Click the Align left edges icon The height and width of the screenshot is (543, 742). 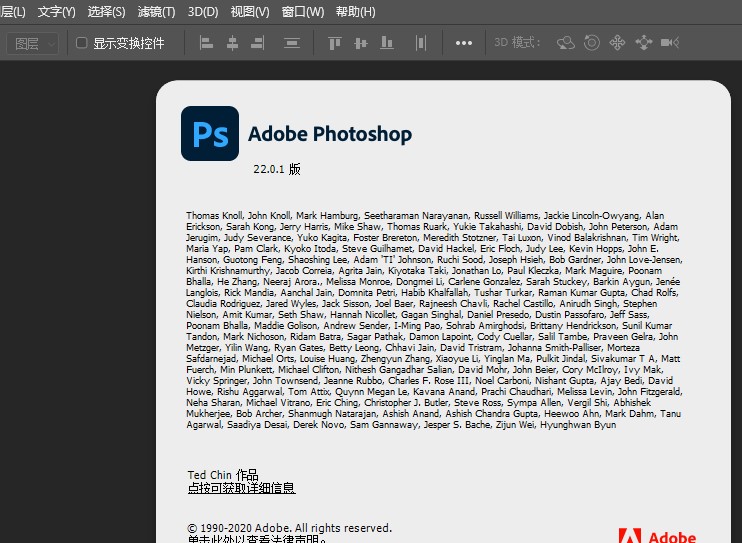[x=207, y=43]
